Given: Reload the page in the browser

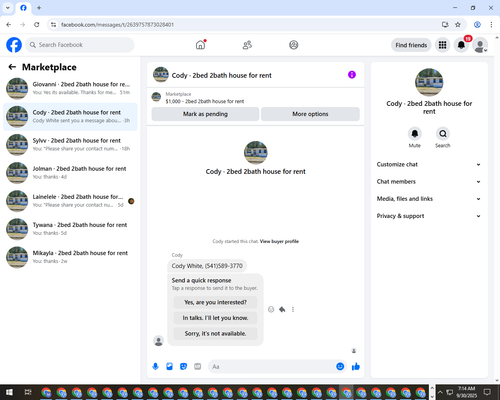Looking at the screenshot, I should tap(37, 25).
